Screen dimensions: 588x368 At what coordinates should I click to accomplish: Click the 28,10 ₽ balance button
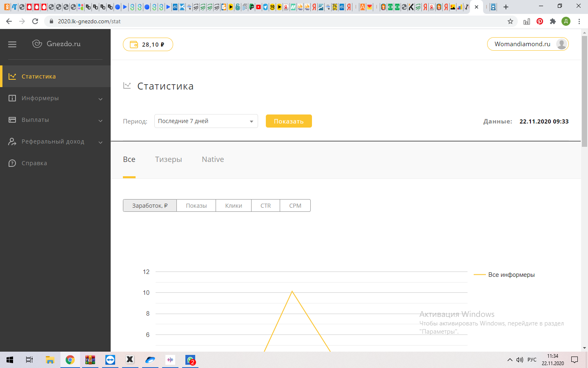148,44
